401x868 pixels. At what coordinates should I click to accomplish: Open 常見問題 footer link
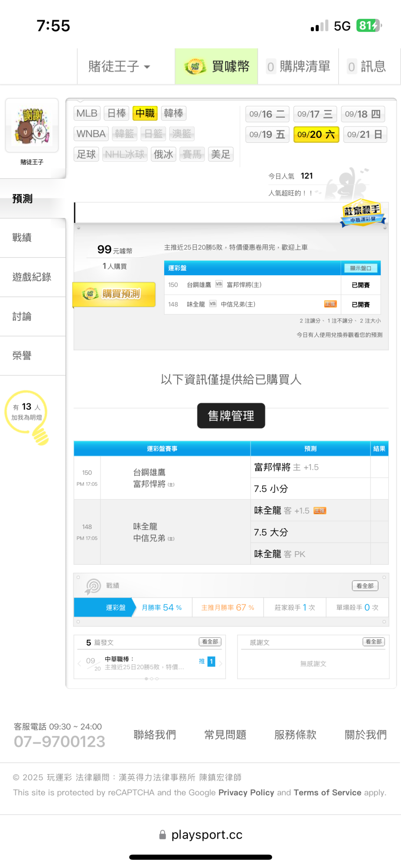pyautogui.click(x=225, y=734)
